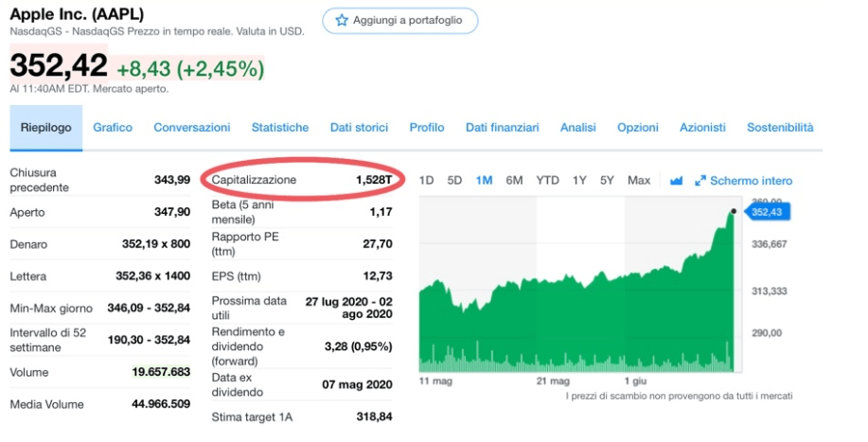Click the Capitalizzazione label

[254, 180]
